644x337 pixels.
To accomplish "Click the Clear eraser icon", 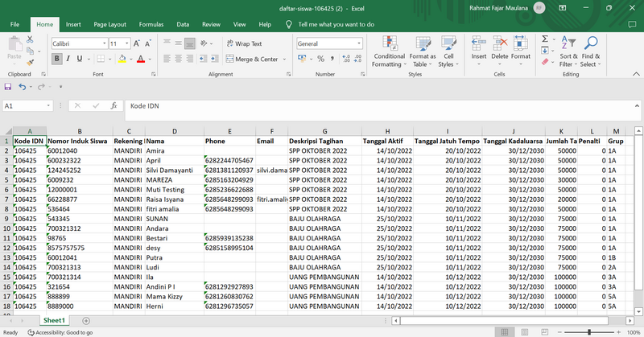I will 545,62.
